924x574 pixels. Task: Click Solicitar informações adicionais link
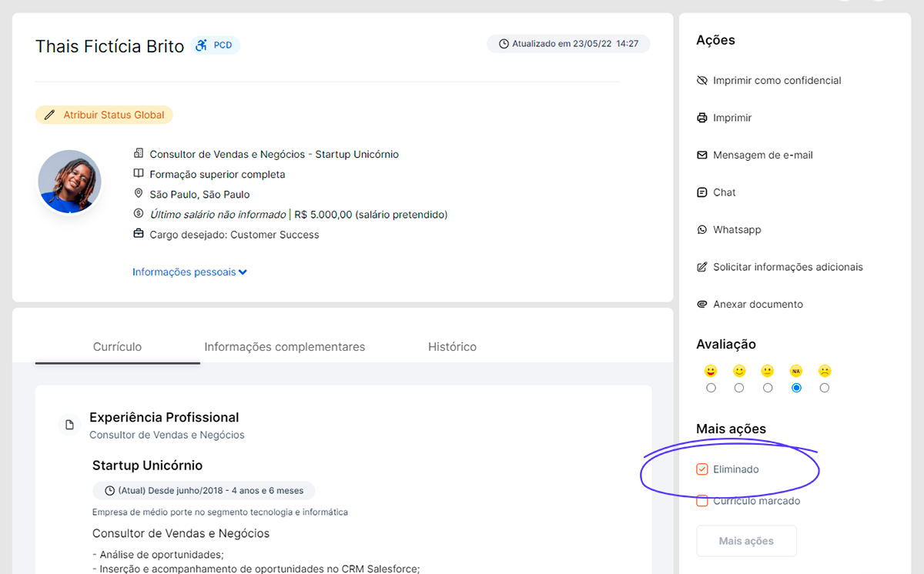coord(788,267)
